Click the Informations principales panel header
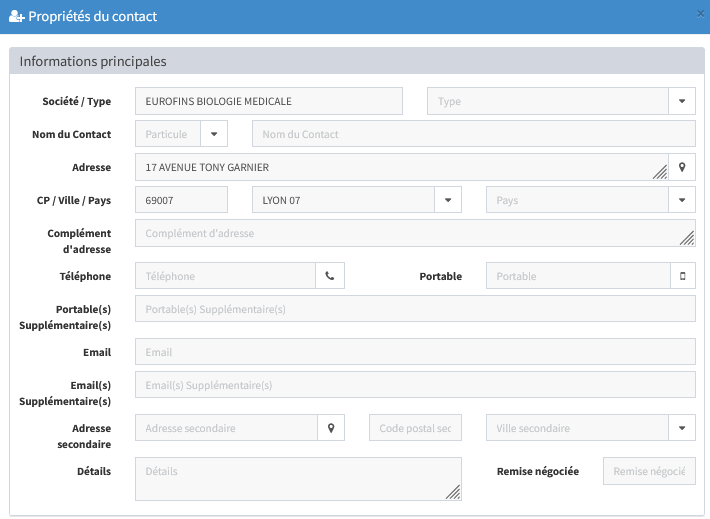The height and width of the screenshot is (519, 710). pyautogui.click(x=357, y=61)
